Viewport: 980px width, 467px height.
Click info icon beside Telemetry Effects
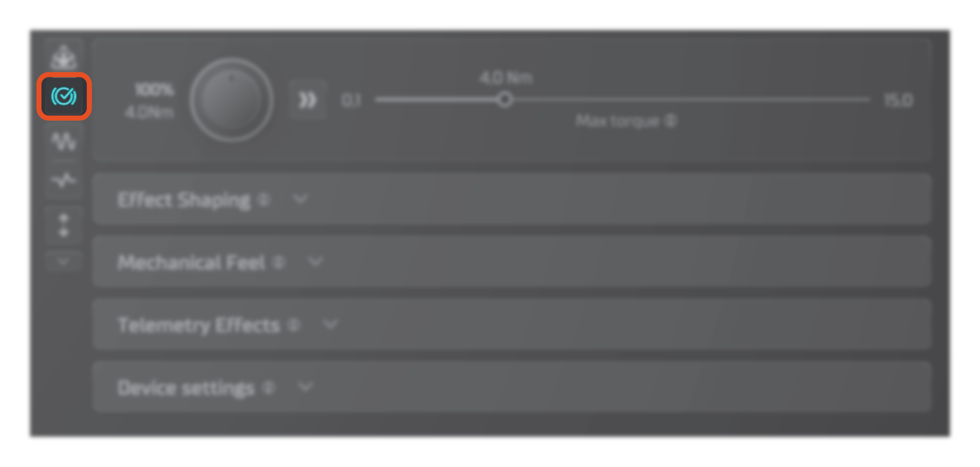pos(293,325)
